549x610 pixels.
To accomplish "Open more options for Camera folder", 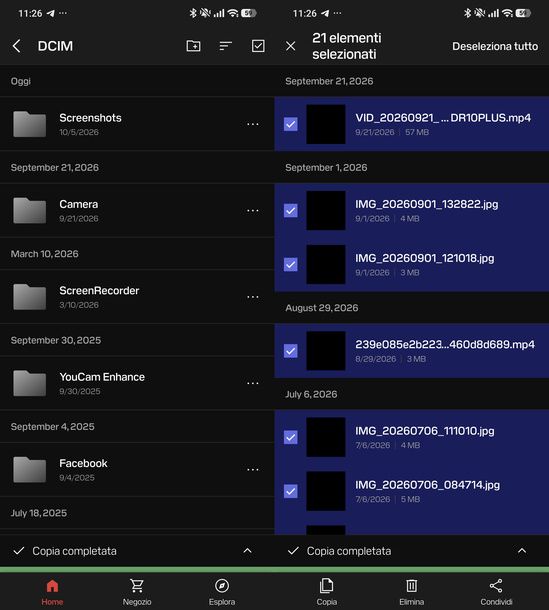I will [x=253, y=210].
